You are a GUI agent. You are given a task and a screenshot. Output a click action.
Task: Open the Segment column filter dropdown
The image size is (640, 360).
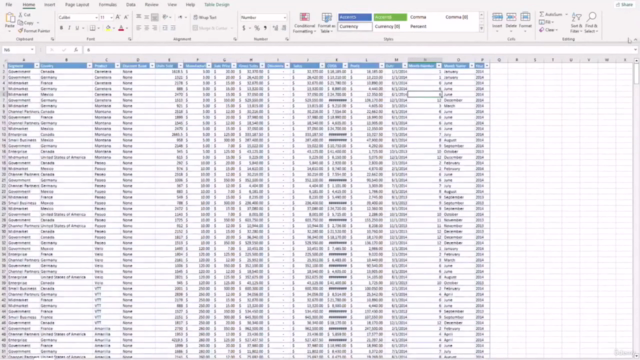tap(36, 66)
